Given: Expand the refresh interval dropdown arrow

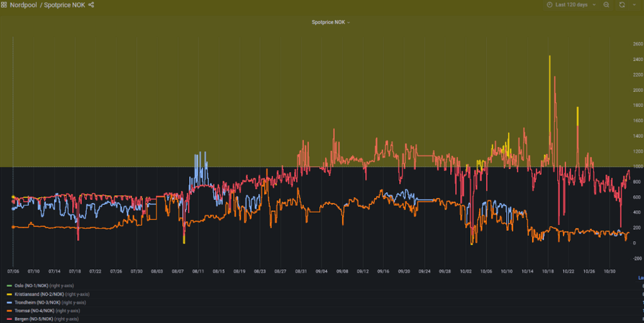Looking at the screenshot, I should pyautogui.click(x=635, y=5).
